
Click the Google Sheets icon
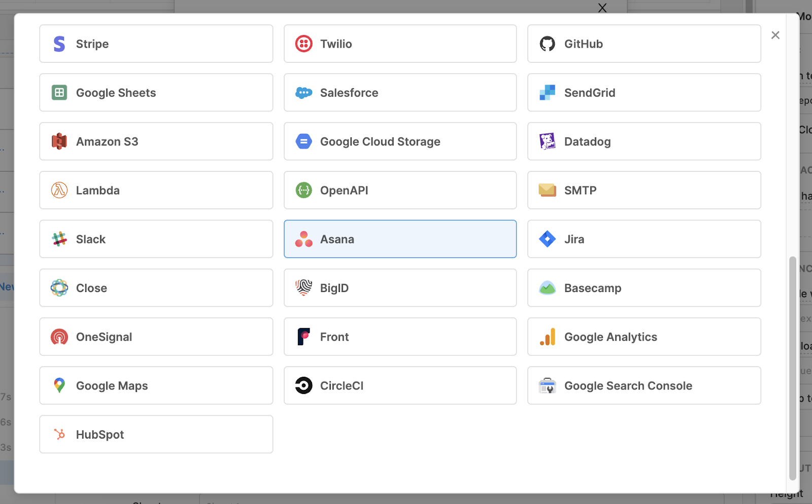[59, 93]
